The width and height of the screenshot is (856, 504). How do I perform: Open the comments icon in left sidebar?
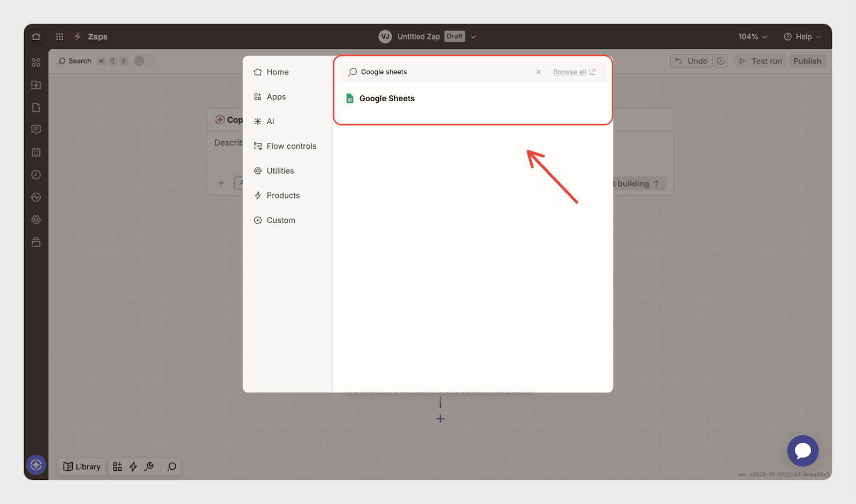[x=36, y=129]
